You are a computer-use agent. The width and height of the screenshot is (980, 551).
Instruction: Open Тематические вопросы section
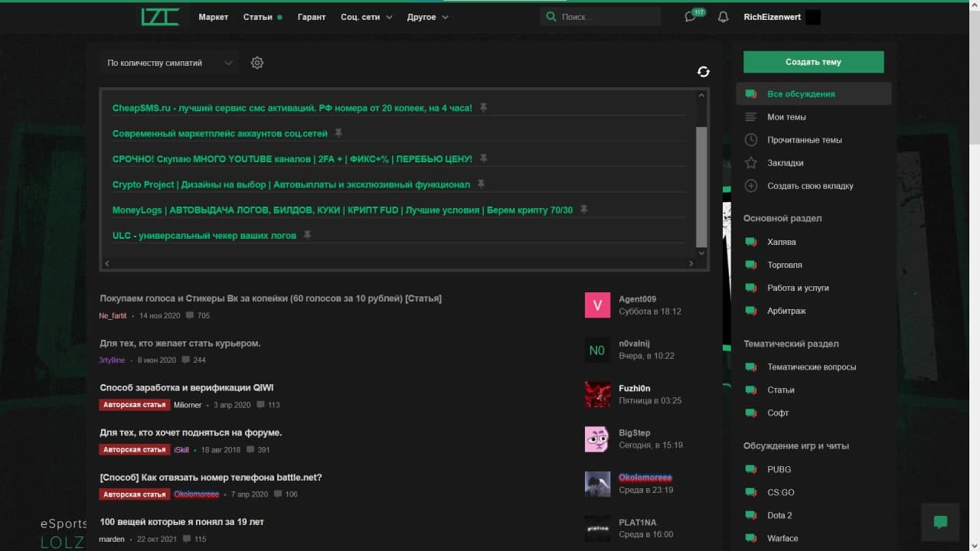coord(812,367)
